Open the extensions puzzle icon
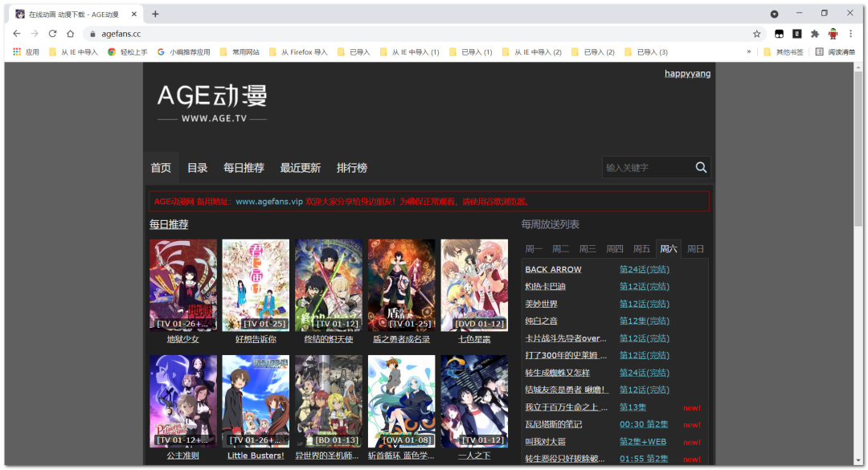Viewport: 868px width, 470px height. tap(815, 34)
